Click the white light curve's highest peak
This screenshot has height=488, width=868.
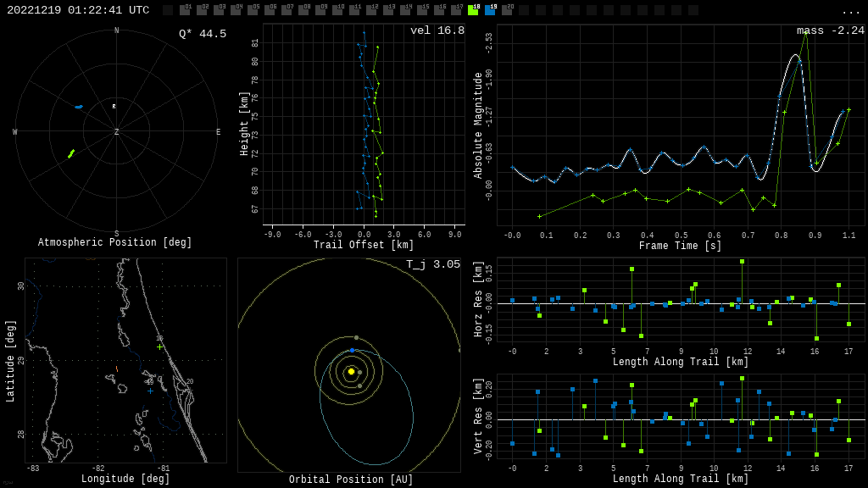[x=795, y=55]
